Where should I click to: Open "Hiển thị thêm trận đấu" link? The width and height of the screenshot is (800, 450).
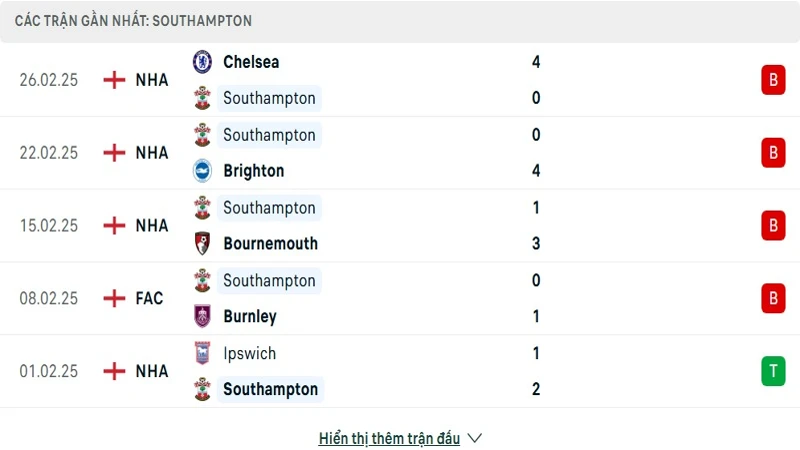[x=389, y=438]
